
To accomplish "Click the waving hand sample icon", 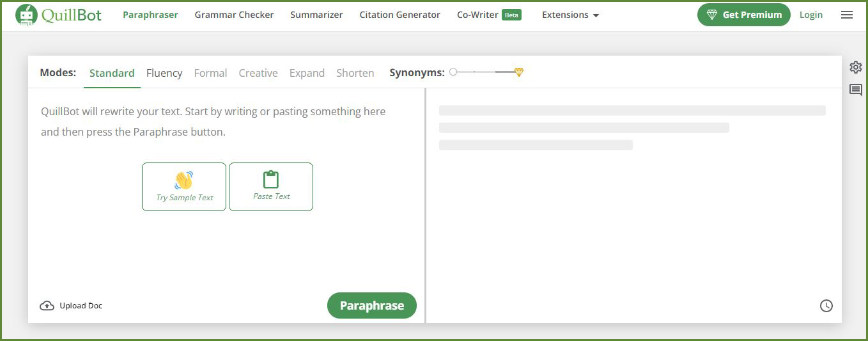I will click(x=184, y=180).
